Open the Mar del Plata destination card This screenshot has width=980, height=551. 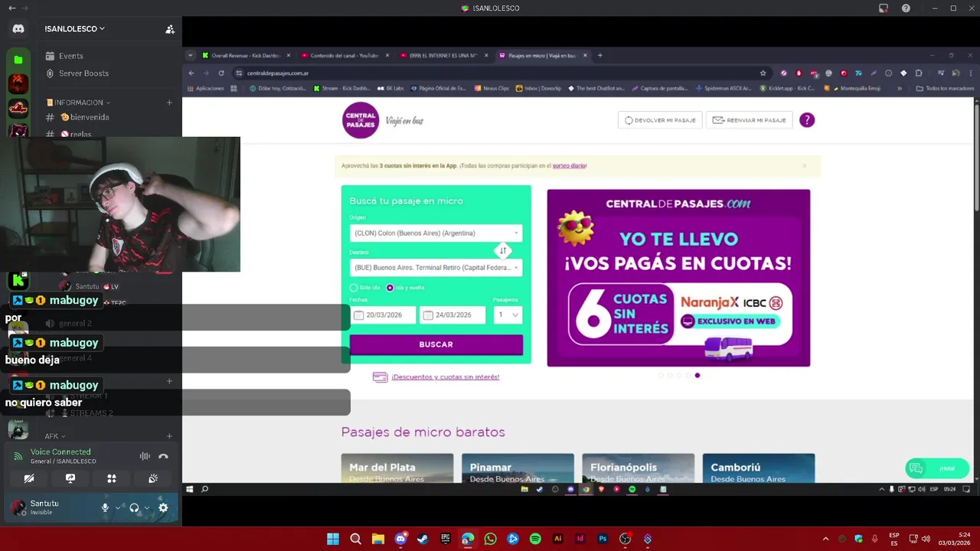pyautogui.click(x=397, y=468)
